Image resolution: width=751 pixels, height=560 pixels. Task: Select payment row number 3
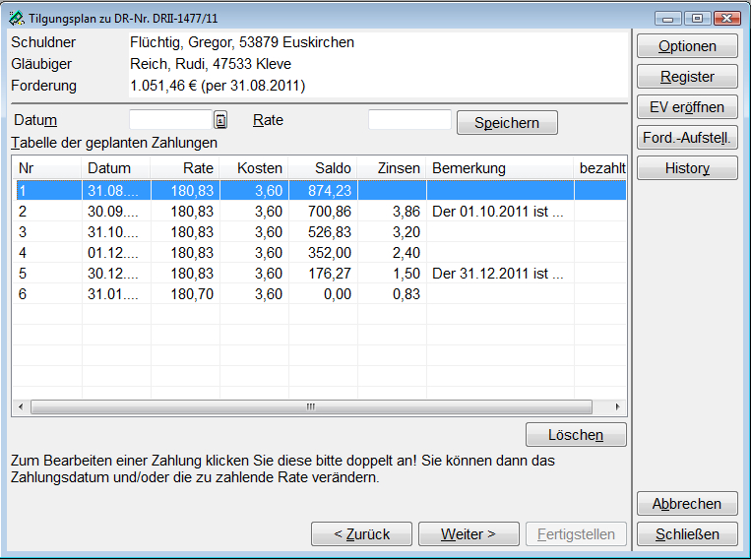(197, 232)
